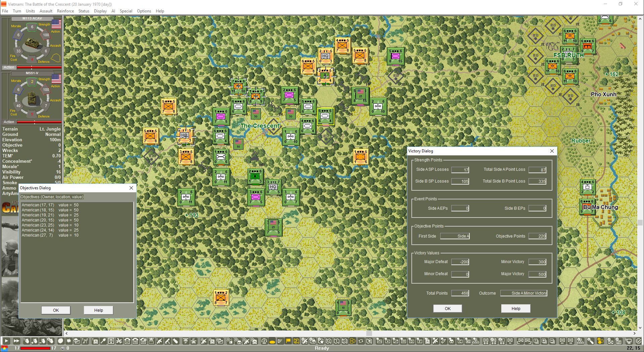Click OK in the Victory Dialog

click(448, 308)
